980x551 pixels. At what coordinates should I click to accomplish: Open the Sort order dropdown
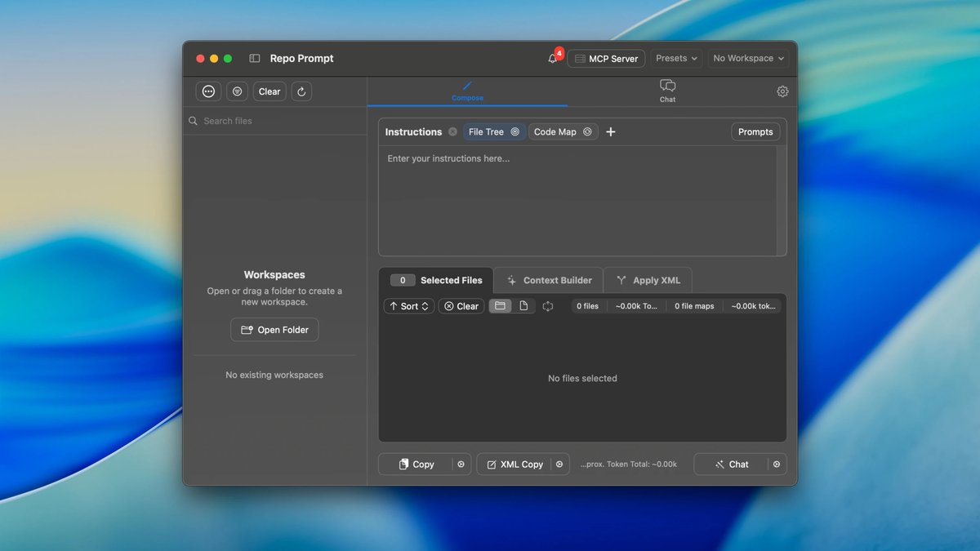408,305
